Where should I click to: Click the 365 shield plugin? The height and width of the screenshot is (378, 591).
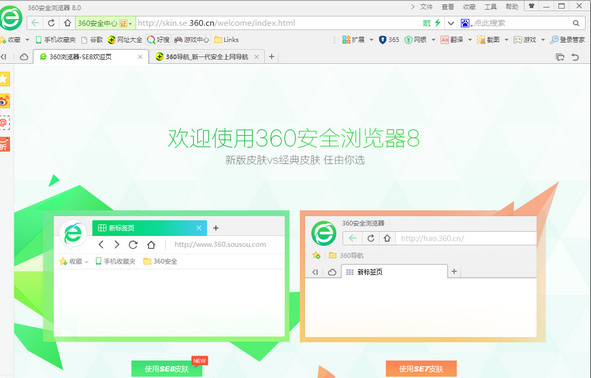pos(389,40)
